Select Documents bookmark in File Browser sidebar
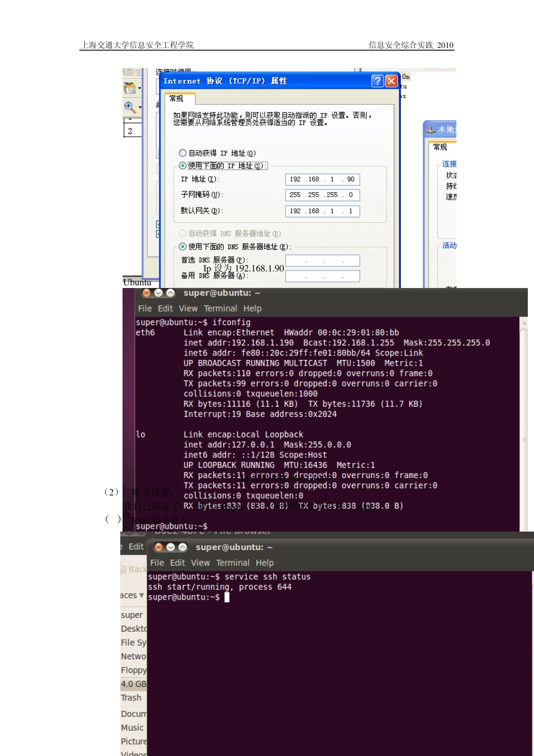This screenshot has width=534, height=756. pyautogui.click(x=134, y=714)
